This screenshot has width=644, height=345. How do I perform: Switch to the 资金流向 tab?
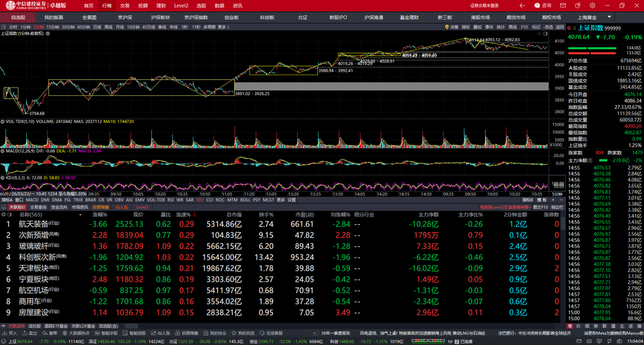coord(59,207)
